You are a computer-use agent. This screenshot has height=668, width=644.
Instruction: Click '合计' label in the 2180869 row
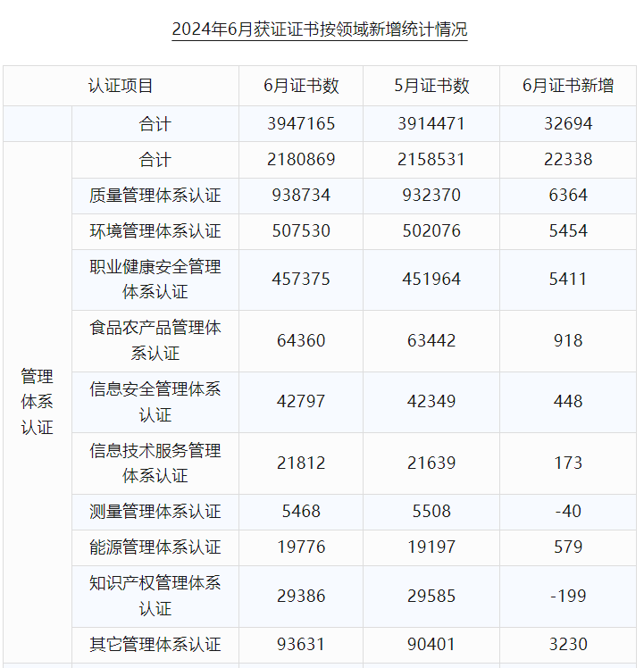[155, 160]
